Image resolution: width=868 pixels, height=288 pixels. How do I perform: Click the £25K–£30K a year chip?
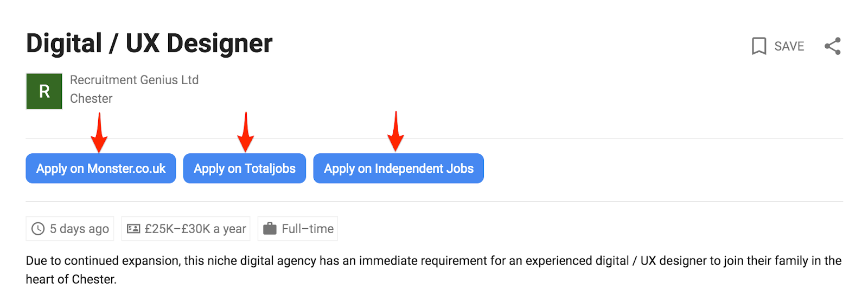(x=186, y=229)
